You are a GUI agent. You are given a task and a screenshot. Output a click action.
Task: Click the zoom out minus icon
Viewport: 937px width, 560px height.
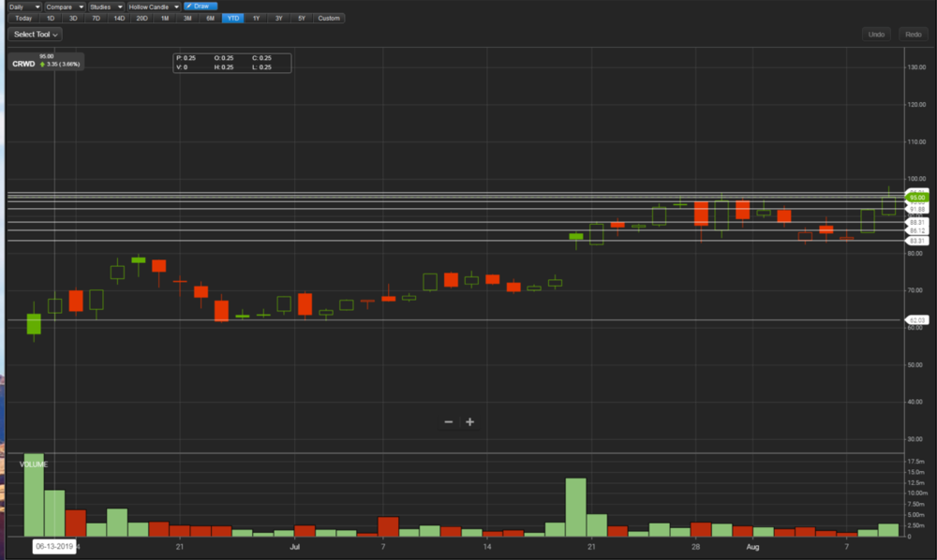(x=449, y=422)
